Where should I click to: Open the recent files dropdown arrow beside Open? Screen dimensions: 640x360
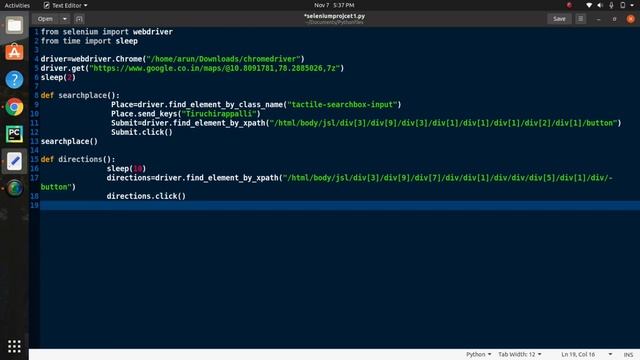(x=64, y=19)
